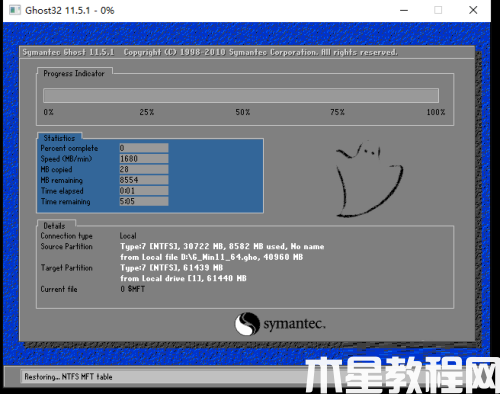Click the Restoring NTFS MFT table status bar
The height and width of the screenshot is (394, 500).
pyautogui.click(x=163, y=377)
